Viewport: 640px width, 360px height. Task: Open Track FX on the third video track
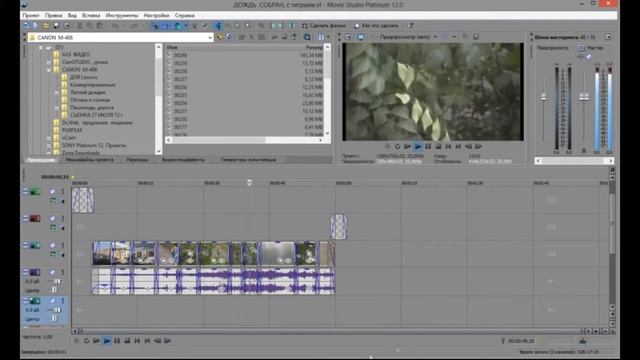click(53, 245)
